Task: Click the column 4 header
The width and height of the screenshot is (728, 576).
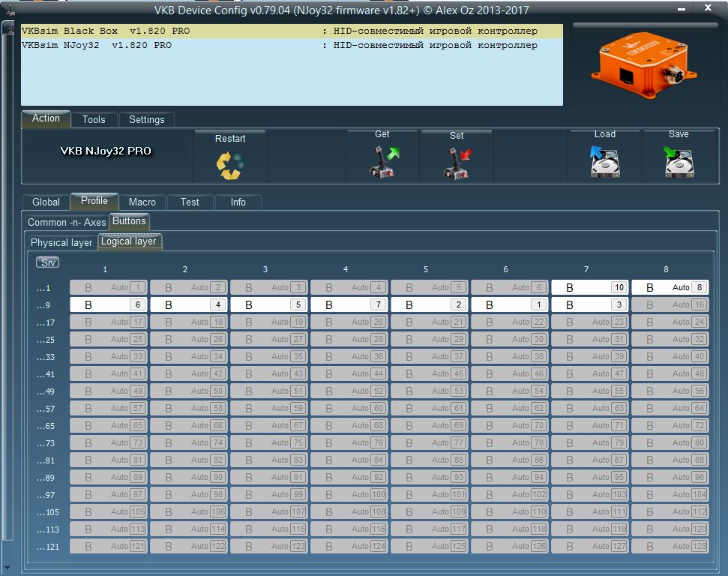Action: coord(346,269)
